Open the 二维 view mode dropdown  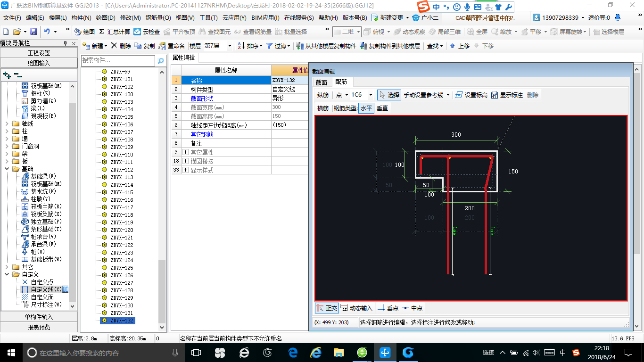[x=358, y=32]
